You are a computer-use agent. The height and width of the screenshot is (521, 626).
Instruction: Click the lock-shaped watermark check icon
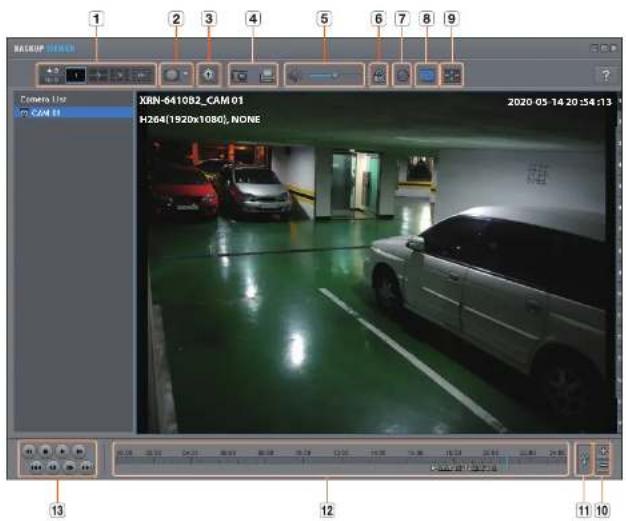coord(379,75)
